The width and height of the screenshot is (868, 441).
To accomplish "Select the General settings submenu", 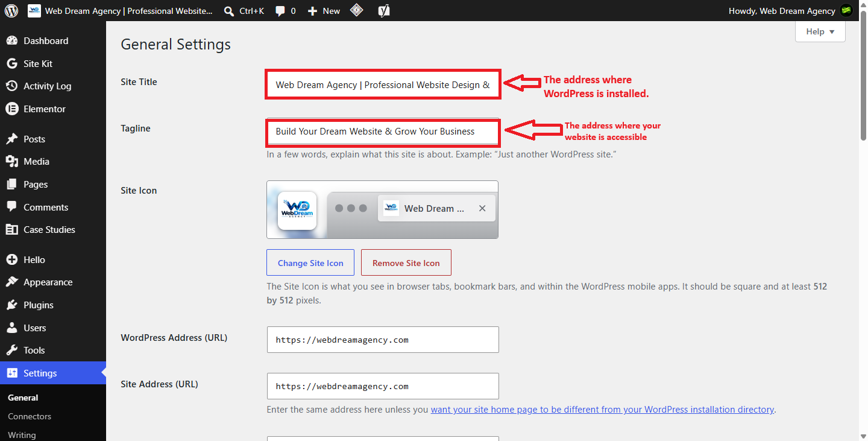I will point(23,398).
